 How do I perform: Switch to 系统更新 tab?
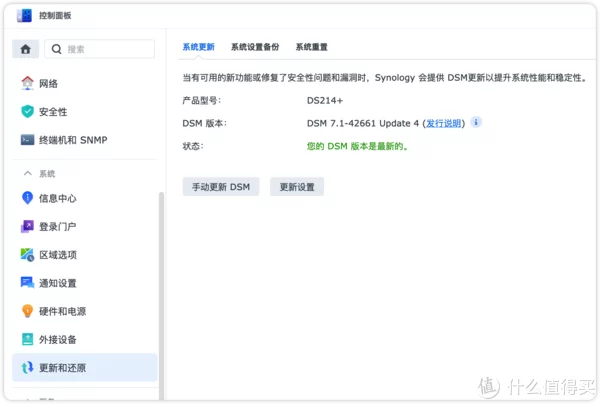pyautogui.click(x=198, y=47)
